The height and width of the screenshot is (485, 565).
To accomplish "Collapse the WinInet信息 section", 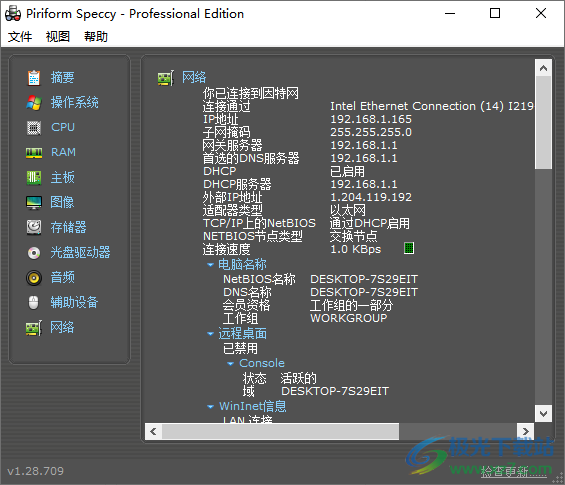I will (210, 407).
